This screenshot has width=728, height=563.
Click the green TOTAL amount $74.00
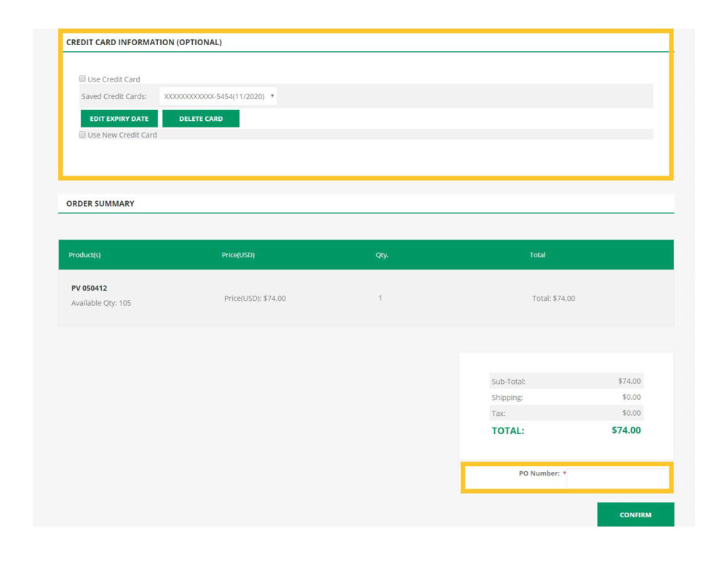(625, 430)
